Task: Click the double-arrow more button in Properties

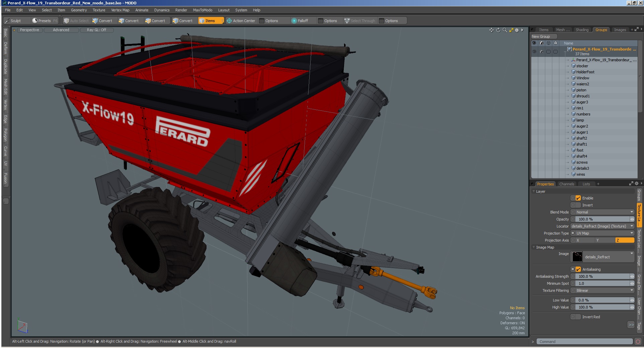Action: (631, 325)
